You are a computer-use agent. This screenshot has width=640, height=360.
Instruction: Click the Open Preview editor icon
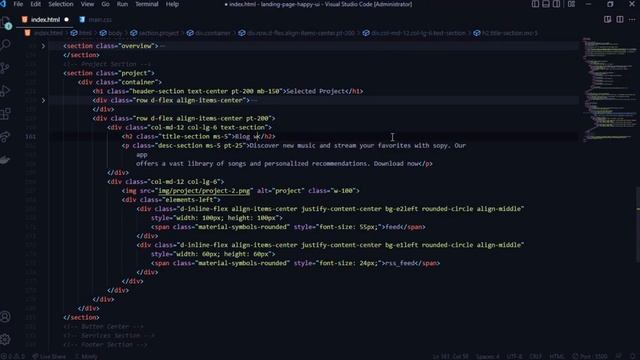click(x=607, y=20)
